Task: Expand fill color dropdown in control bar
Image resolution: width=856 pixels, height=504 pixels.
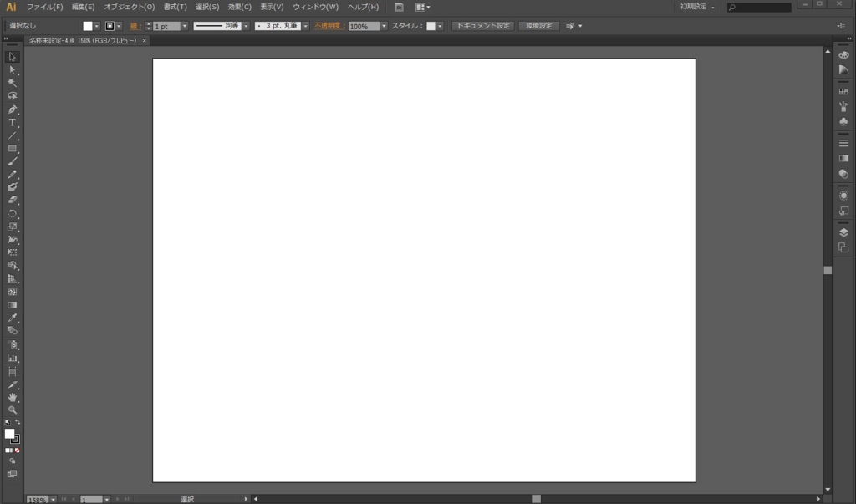Action: tap(97, 26)
